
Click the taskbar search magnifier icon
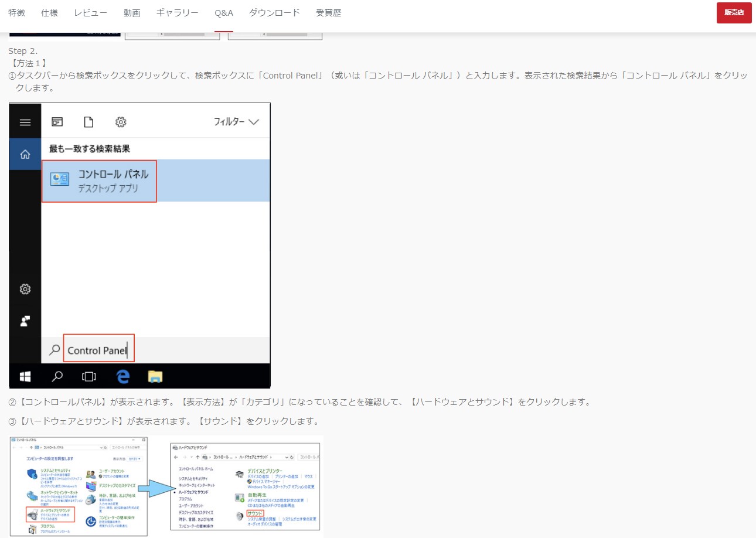tap(57, 376)
